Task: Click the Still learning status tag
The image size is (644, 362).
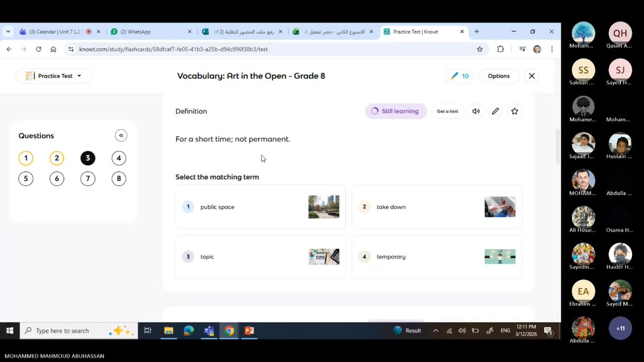Action: tap(396, 111)
